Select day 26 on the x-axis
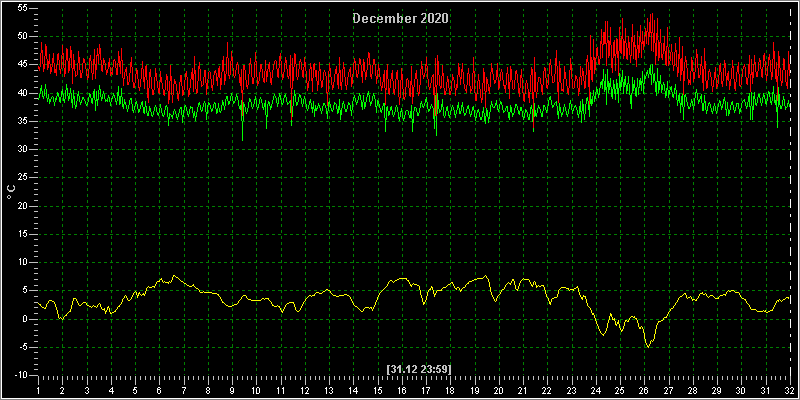800x400 pixels. pos(644,390)
